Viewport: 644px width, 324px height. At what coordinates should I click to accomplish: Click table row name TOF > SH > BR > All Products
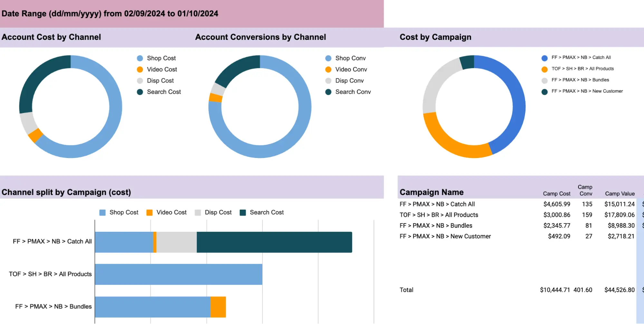pyautogui.click(x=439, y=215)
